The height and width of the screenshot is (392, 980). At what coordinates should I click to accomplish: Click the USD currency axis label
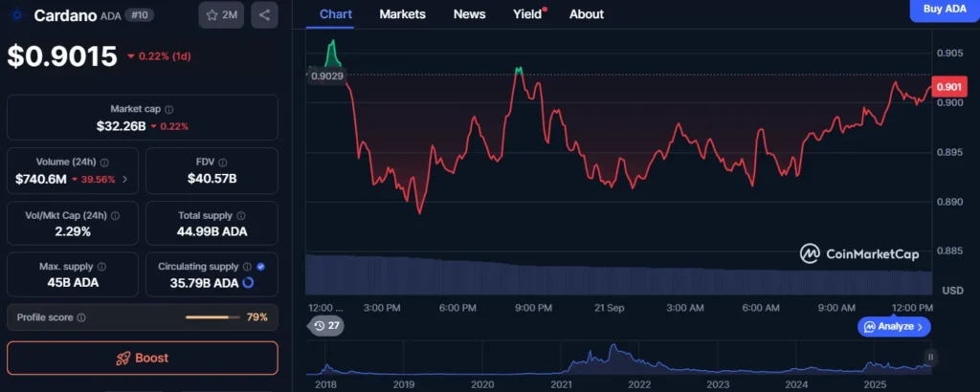coord(952,291)
